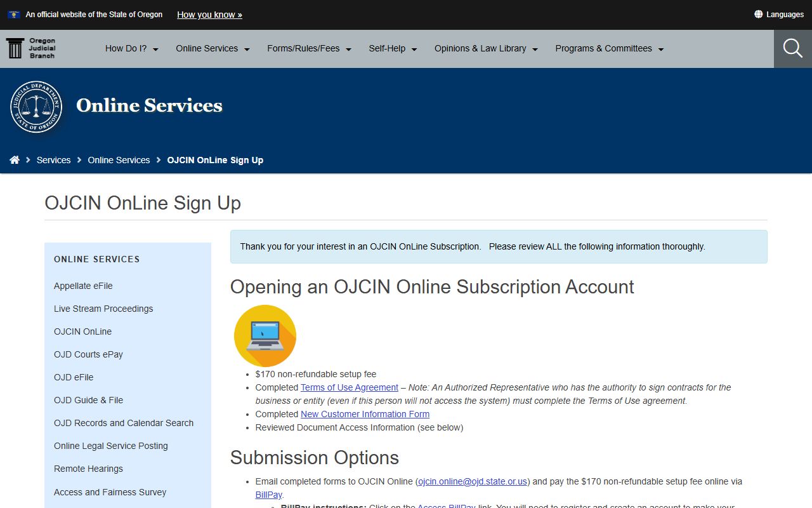Screen dimensions: 812x508
Task: Click the laptop illustration icon
Action: tap(265, 336)
